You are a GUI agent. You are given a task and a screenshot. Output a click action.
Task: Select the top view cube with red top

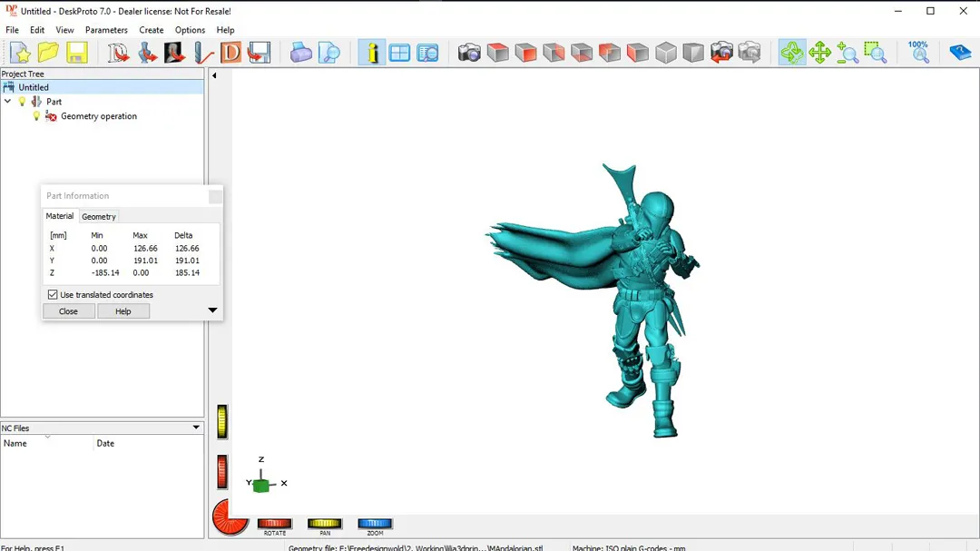click(x=497, y=54)
